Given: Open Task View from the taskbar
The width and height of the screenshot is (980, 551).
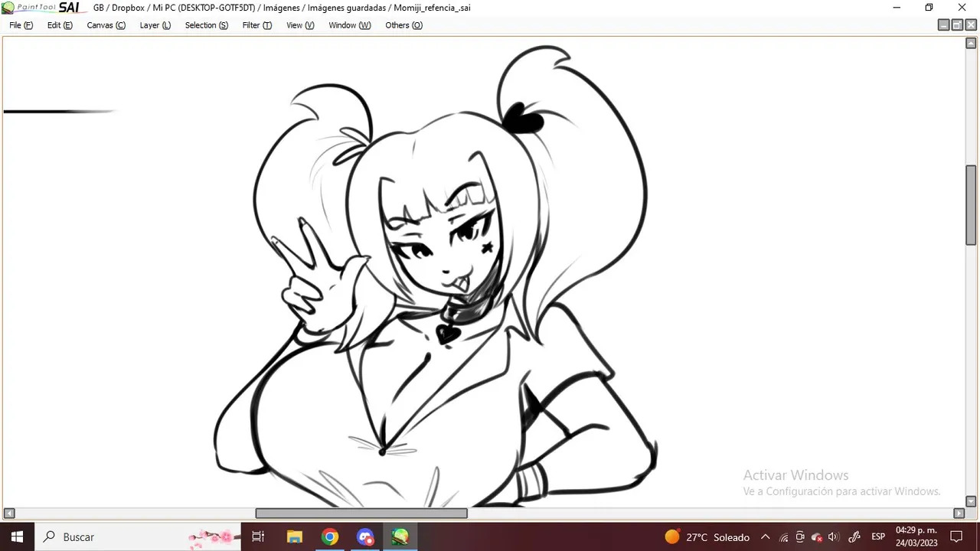Looking at the screenshot, I should point(258,536).
